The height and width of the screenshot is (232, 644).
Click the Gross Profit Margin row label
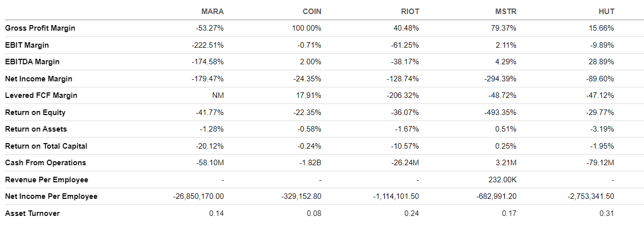tap(40, 28)
